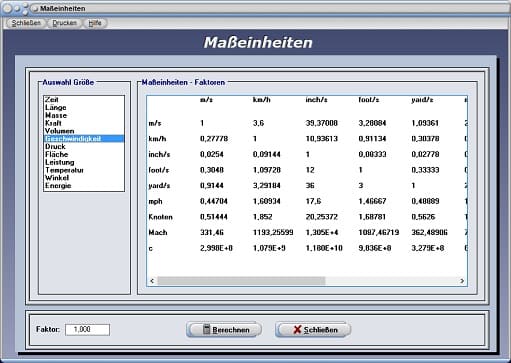Click the value 362,48906
The image size is (511, 363).
coord(429,232)
